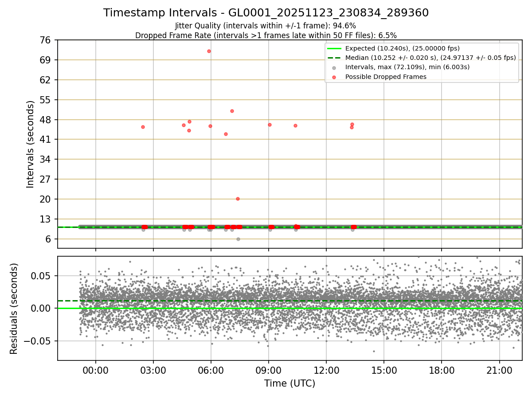Image resolution: width=532 pixels, height=399 pixels.
Task: Select the plot title 'Timestamp Intervals - GL0001_20251123_230834_289360'
Action: (266, 13)
